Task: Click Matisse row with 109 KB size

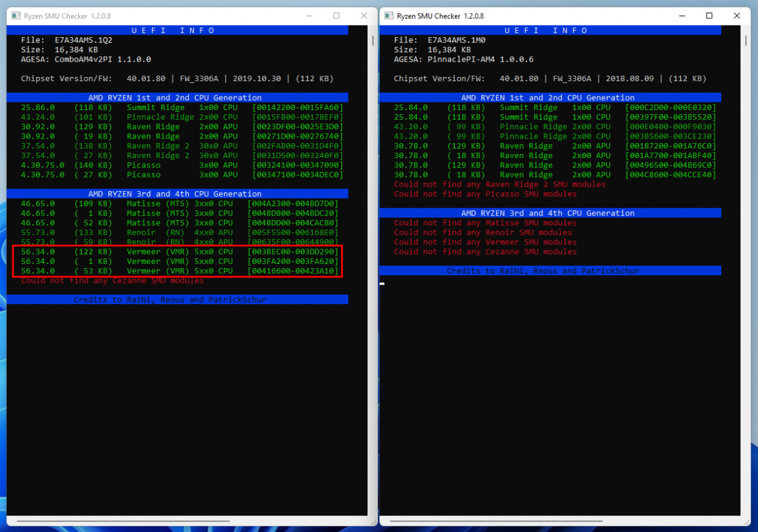Action: click(179, 204)
